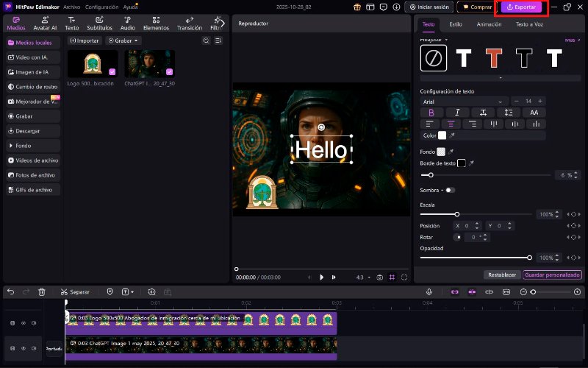Click the Comprar button

476,7
